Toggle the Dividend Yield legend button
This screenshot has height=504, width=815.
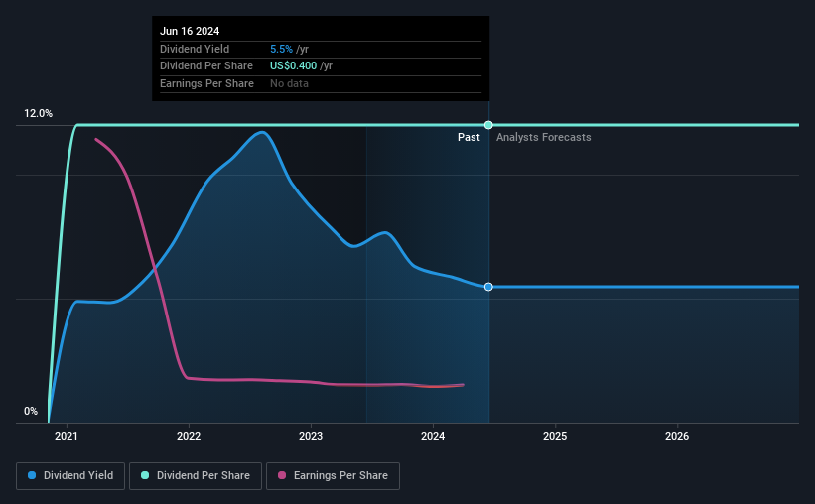70,476
